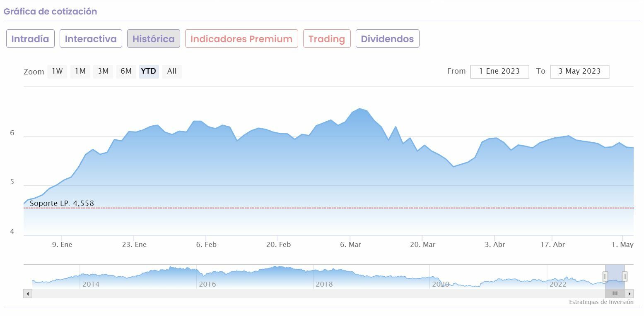This screenshot has height=316, width=644.
Task: Show the Dividendos tab
Action: [x=387, y=39]
